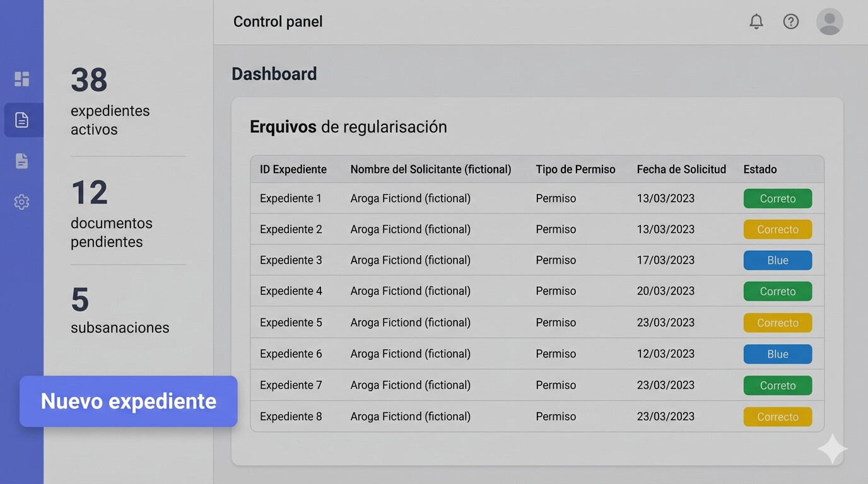Open the settings gear in sidebar
Screen dimensions: 868x484
pos(22,202)
